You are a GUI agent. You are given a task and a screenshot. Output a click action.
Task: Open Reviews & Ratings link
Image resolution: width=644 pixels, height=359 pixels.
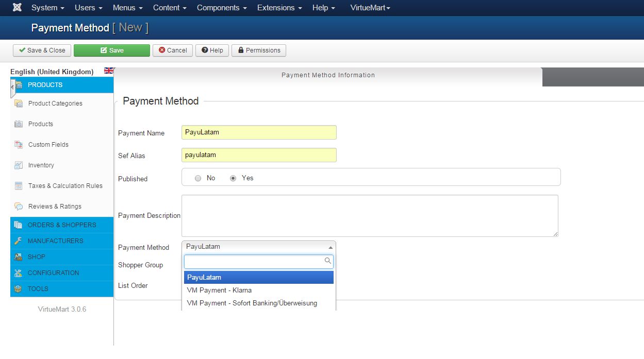tap(55, 207)
